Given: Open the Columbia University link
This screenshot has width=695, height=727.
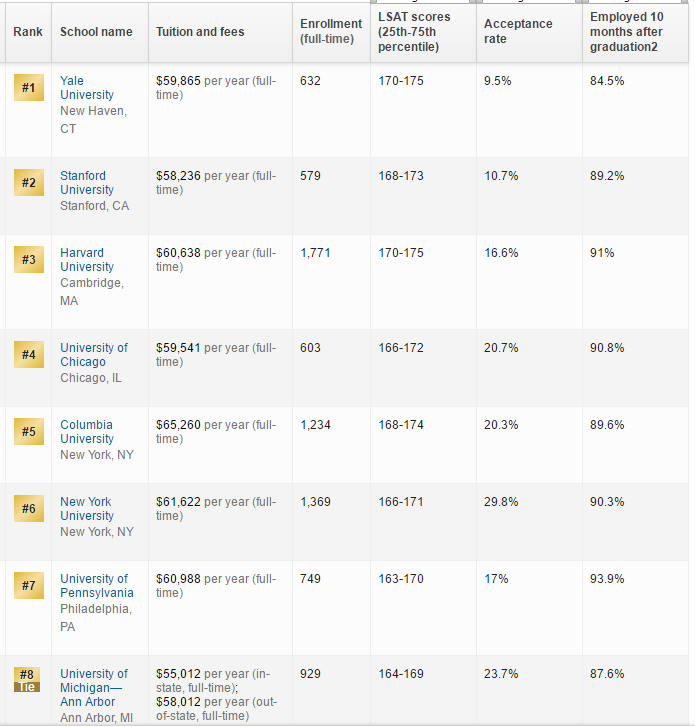Looking at the screenshot, I should tap(86, 432).
